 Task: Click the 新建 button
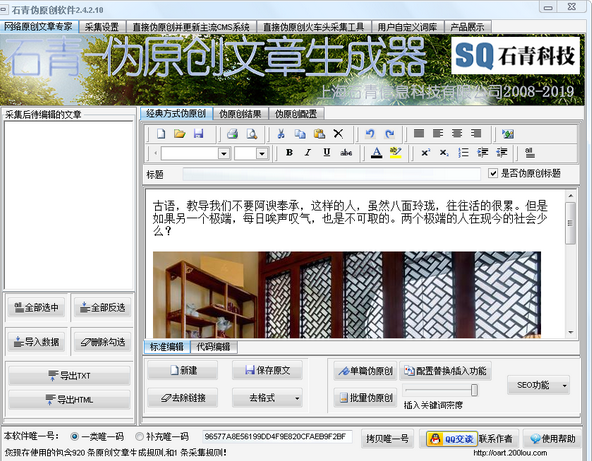tap(183, 370)
